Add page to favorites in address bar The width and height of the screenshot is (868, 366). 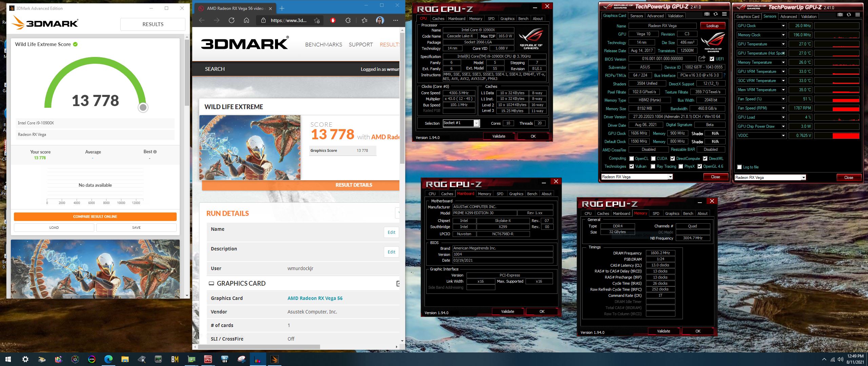(317, 20)
